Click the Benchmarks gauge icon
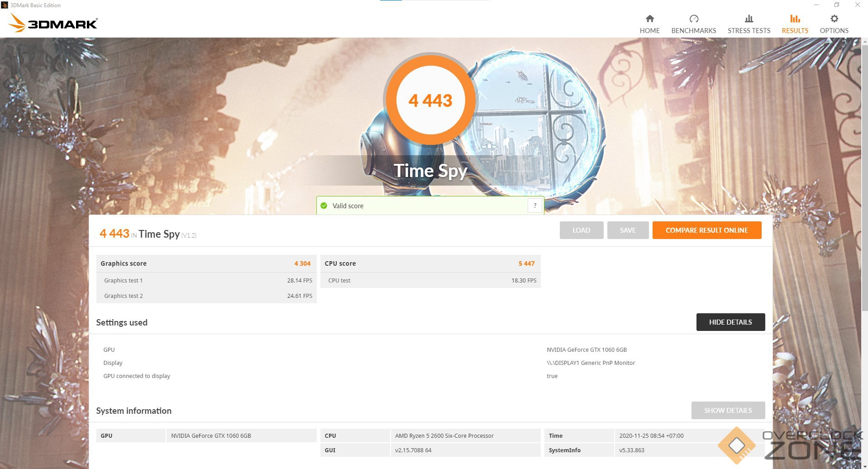Viewport: 868px width, 469px height. 693,19
